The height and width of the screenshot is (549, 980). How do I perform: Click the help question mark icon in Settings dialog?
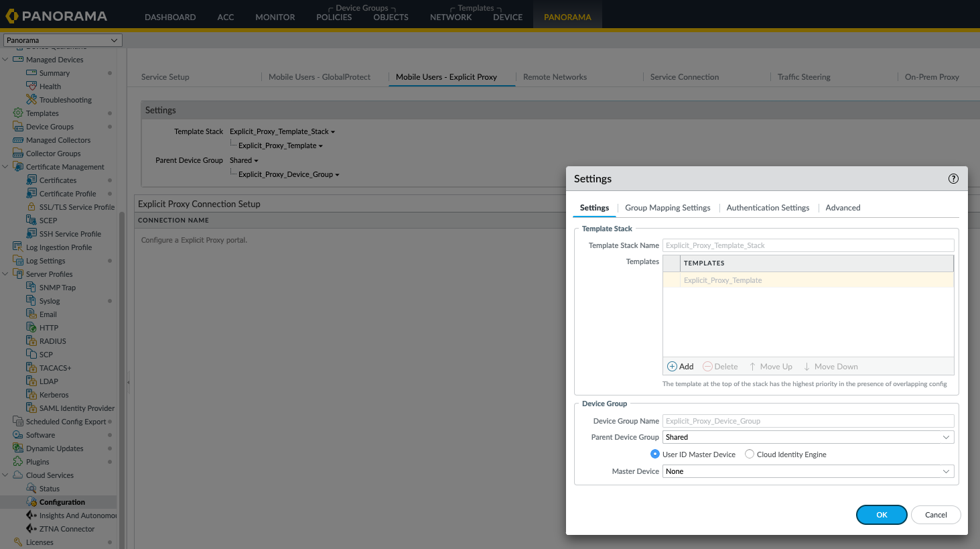pos(953,179)
